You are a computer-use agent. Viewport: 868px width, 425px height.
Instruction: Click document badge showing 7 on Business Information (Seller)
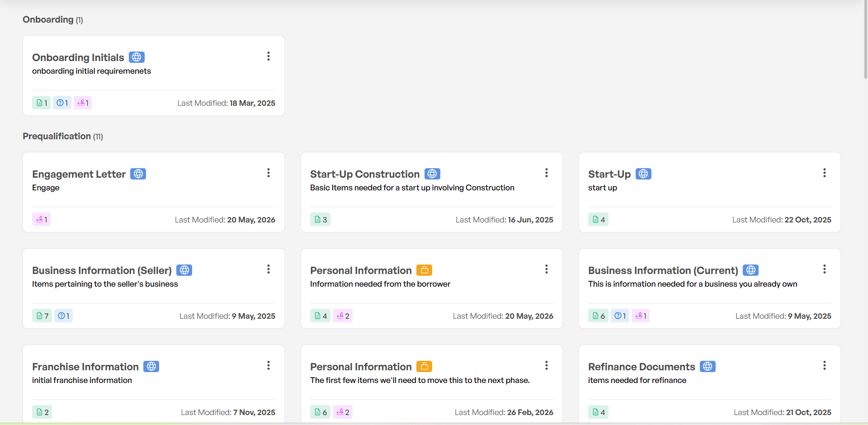[x=42, y=316]
